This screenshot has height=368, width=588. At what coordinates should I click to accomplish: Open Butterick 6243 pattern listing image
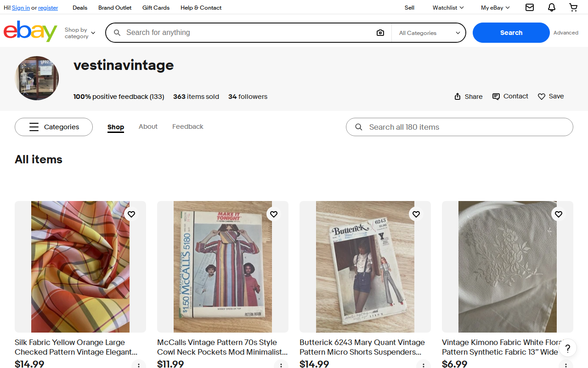pos(365,267)
